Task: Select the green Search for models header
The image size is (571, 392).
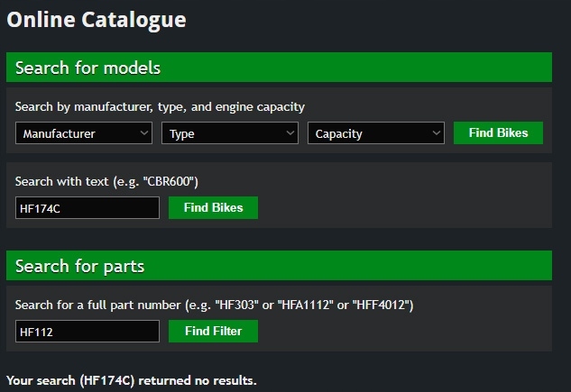Action: pyautogui.click(x=278, y=68)
